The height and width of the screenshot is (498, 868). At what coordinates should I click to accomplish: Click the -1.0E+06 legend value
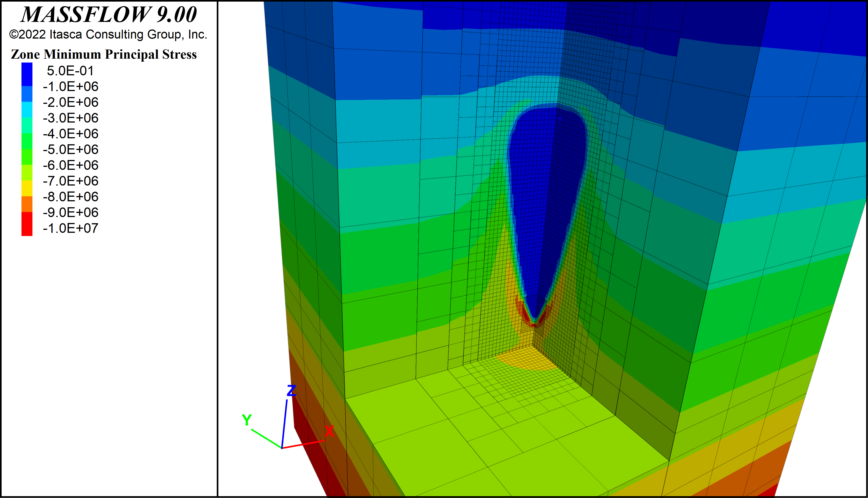[x=71, y=86]
